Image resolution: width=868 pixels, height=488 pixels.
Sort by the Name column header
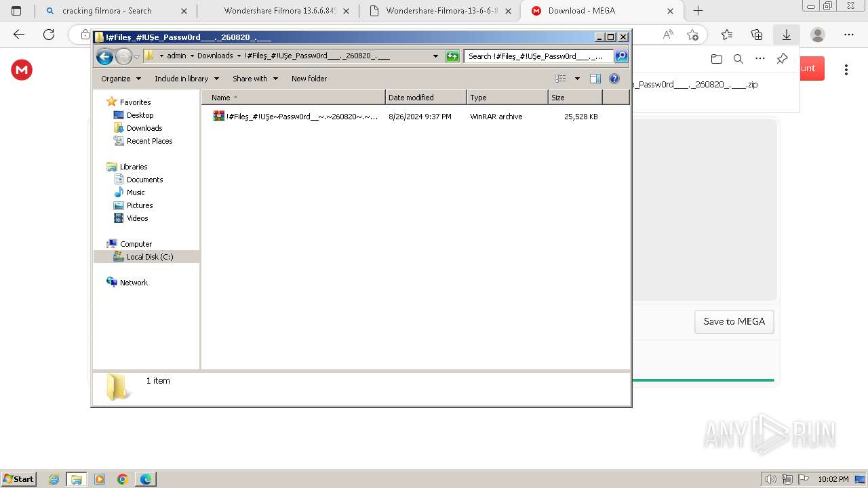293,98
